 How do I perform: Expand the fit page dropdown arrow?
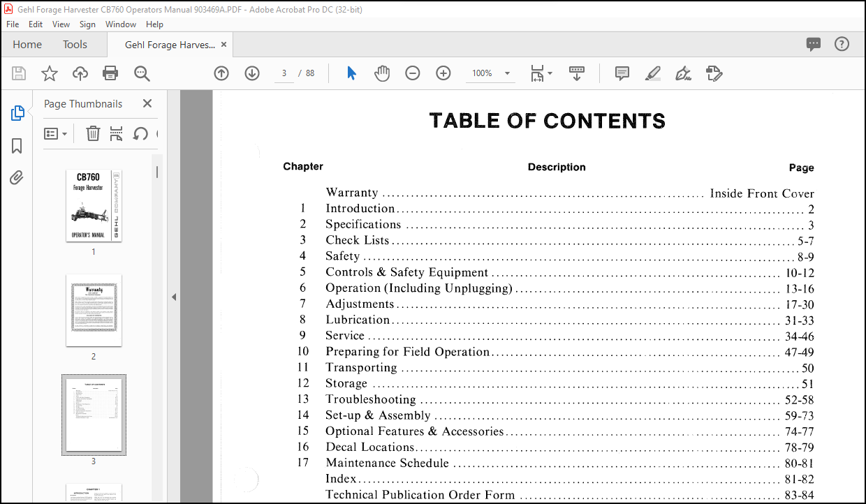pyautogui.click(x=550, y=73)
